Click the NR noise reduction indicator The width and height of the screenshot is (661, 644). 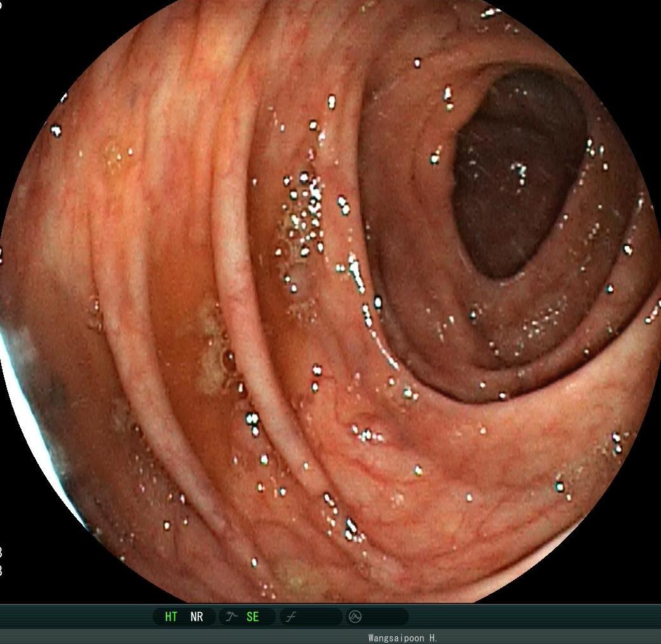tap(196, 617)
